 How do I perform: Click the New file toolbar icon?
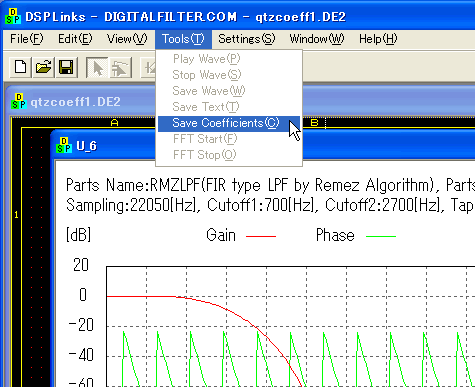click(21, 67)
